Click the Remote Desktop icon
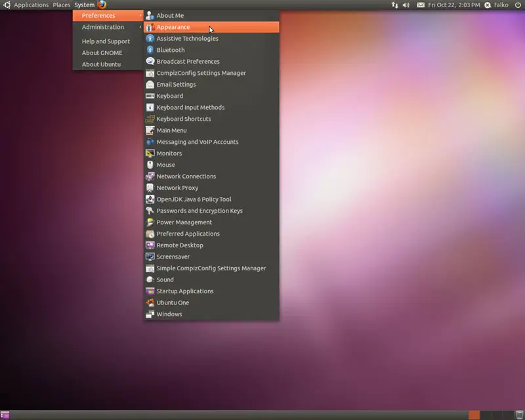This screenshot has height=420, width=525. pyautogui.click(x=150, y=245)
